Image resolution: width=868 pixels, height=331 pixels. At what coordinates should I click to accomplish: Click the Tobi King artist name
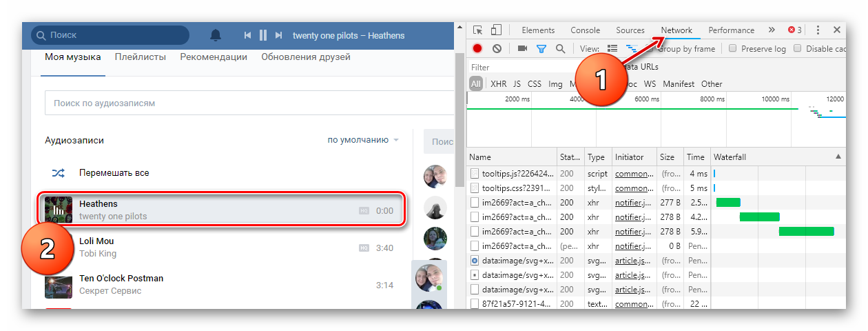click(x=98, y=254)
